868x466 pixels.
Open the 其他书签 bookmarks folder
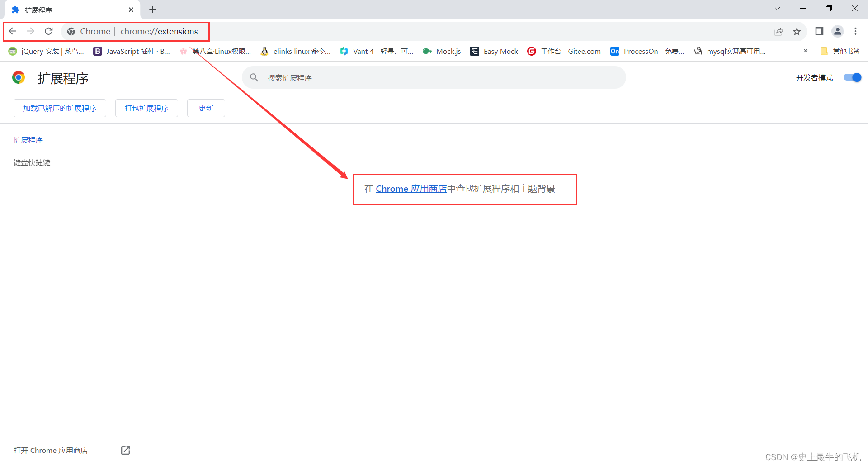click(x=840, y=51)
